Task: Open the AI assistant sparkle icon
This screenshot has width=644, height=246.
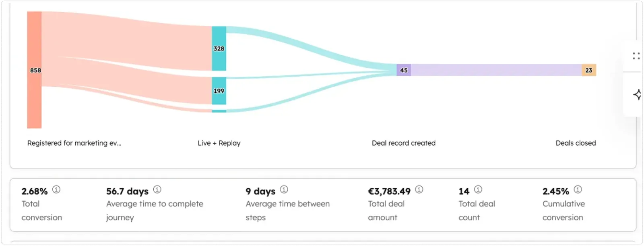Action: 638,94
